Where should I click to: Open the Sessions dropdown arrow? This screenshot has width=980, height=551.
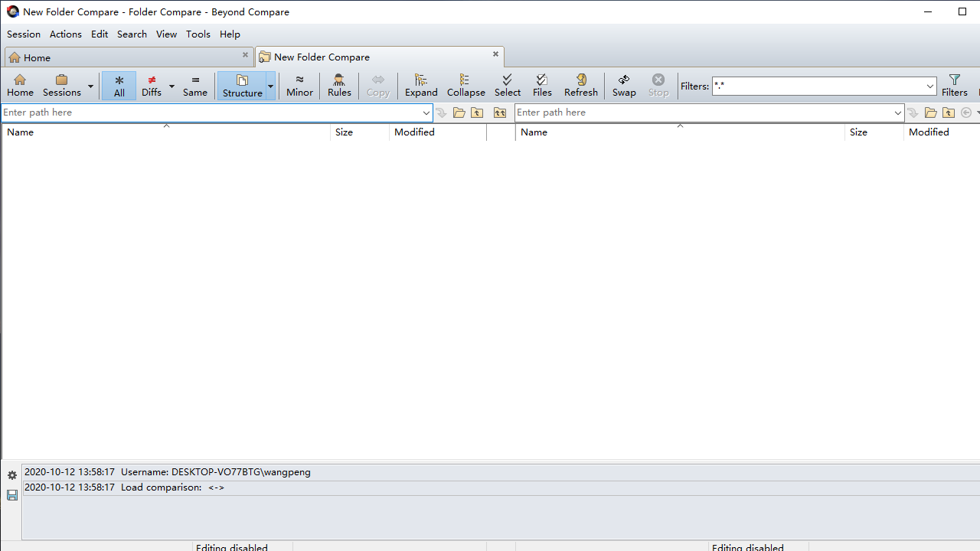tap(90, 86)
